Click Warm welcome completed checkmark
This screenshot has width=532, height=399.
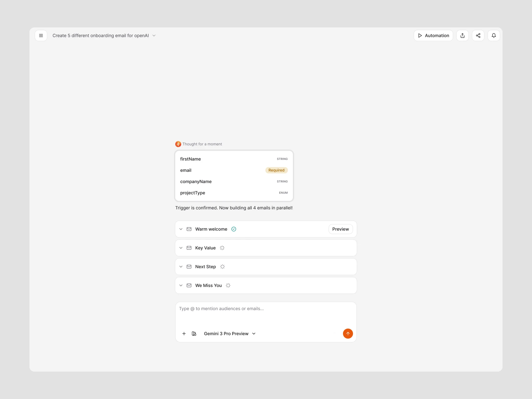[x=234, y=229]
